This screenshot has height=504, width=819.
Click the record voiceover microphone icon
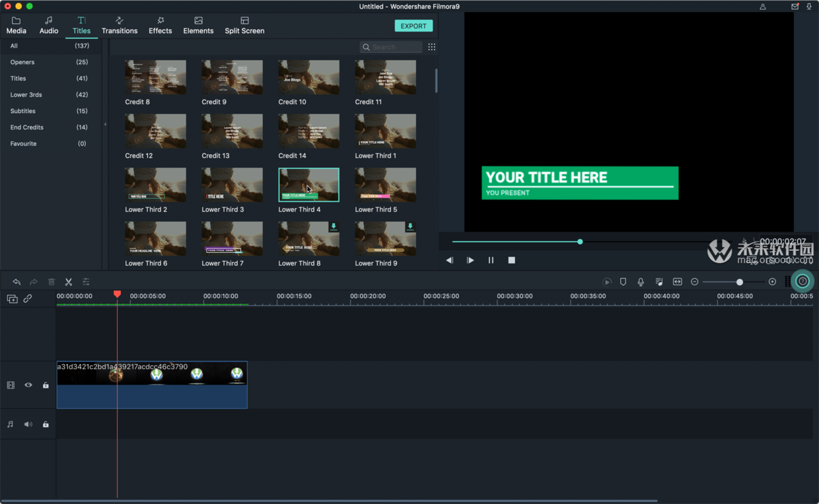click(x=641, y=282)
